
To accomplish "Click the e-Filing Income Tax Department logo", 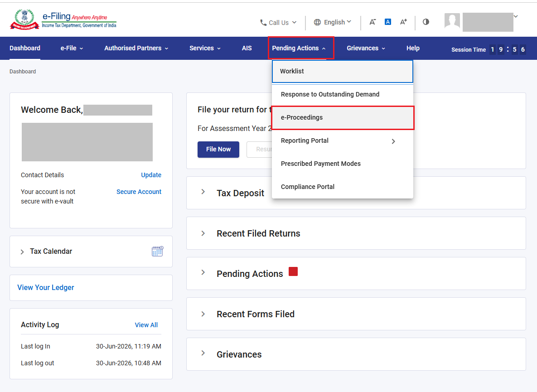I will (x=63, y=20).
